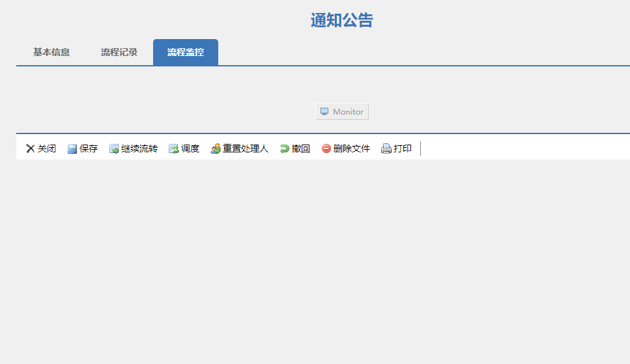Select the 流程监控 tab
Screen dimensions: 630x364
[186, 52]
